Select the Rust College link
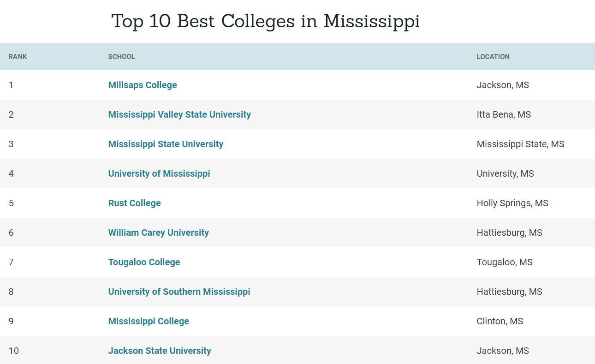Screen dimensions: 595x364 click(x=135, y=203)
